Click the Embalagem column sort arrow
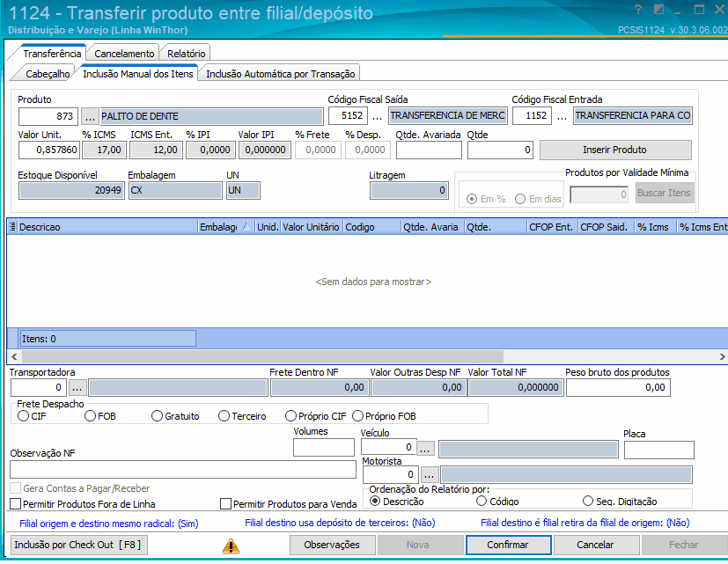The image size is (728, 564). (x=246, y=227)
